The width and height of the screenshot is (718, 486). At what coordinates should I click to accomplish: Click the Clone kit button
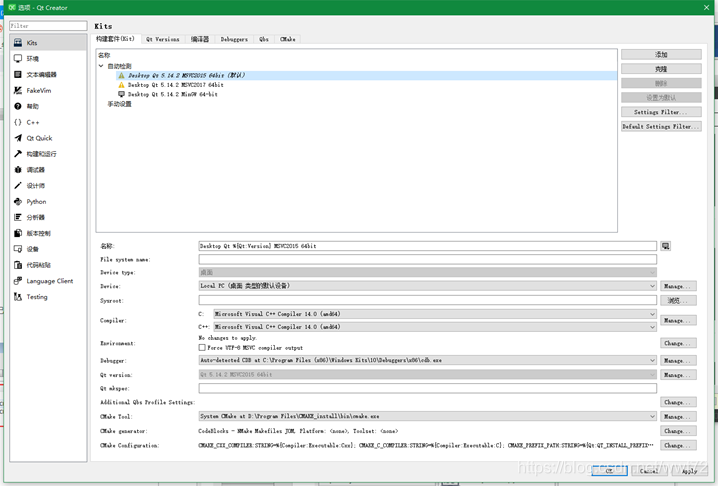[x=661, y=69]
